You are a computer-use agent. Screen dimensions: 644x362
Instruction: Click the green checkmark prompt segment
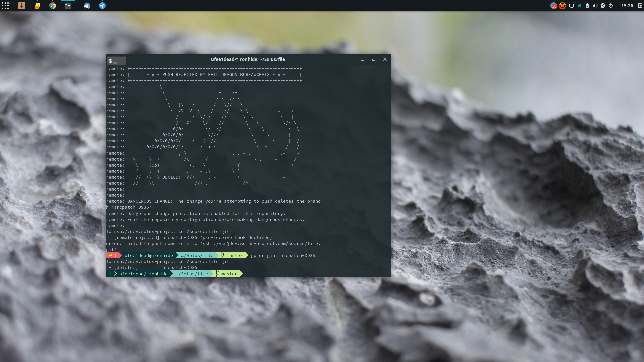(x=110, y=274)
